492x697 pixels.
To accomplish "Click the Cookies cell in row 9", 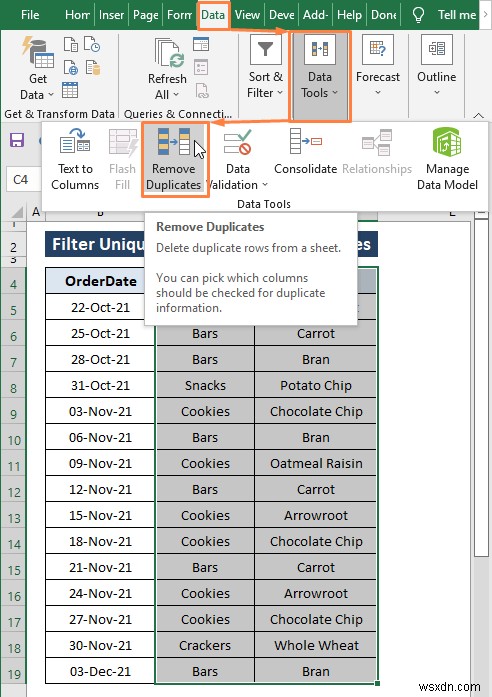I will point(205,411).
